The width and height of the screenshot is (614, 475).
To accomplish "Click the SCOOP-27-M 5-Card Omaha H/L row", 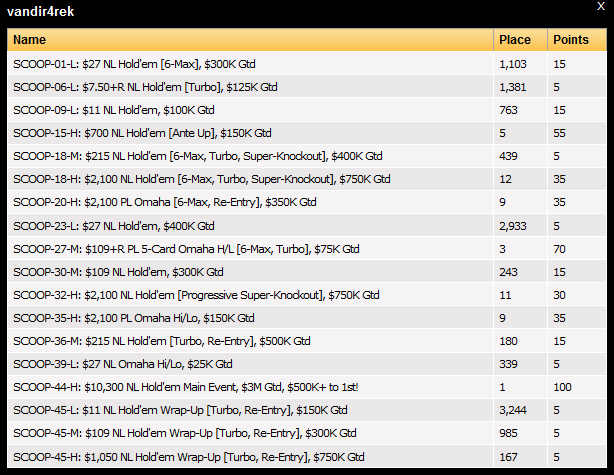I will click(x=307, y=249).
